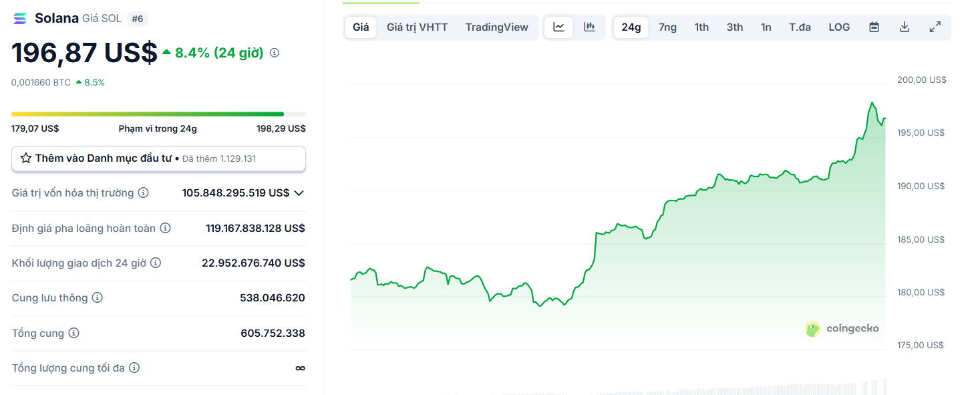Image resolution: width=980 pixels, height=395 pixels.
Task: Click the 196,87 US$ price
Action: pos(84,53)
